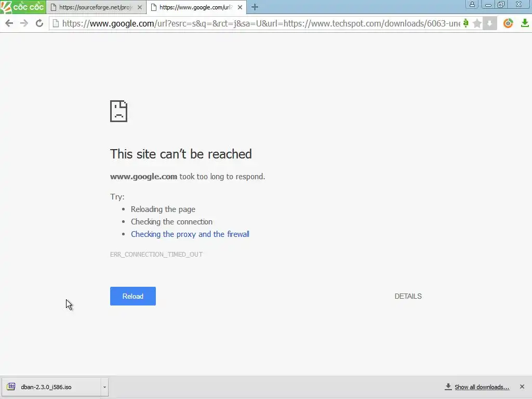Click the page info icon in address bar

56,23
